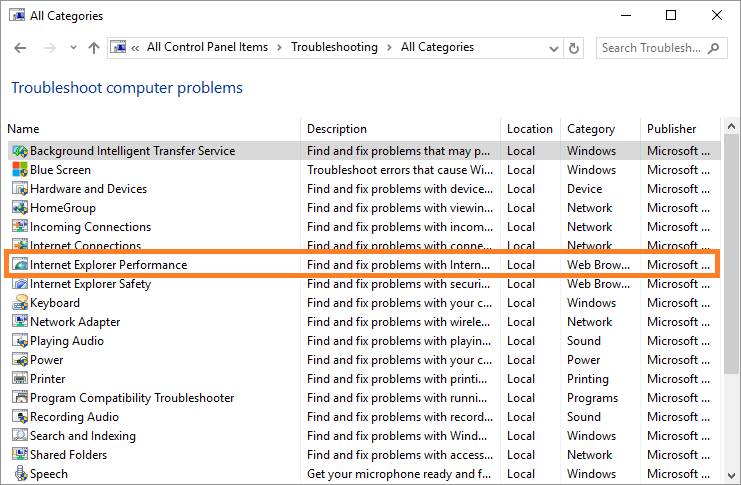Expand the address bar history dropdown
This screenshot has width=741, height=485.
(553, 48)
